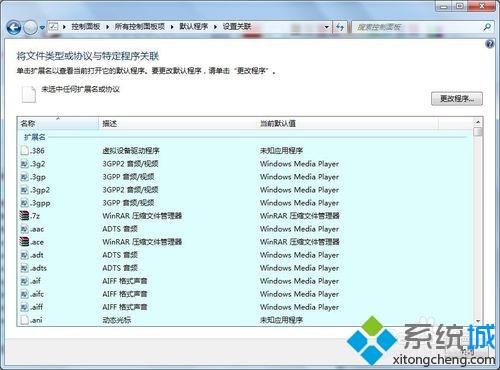Click the Back navigation arrow button
The image size is (500, 370).
pos(14,27)
